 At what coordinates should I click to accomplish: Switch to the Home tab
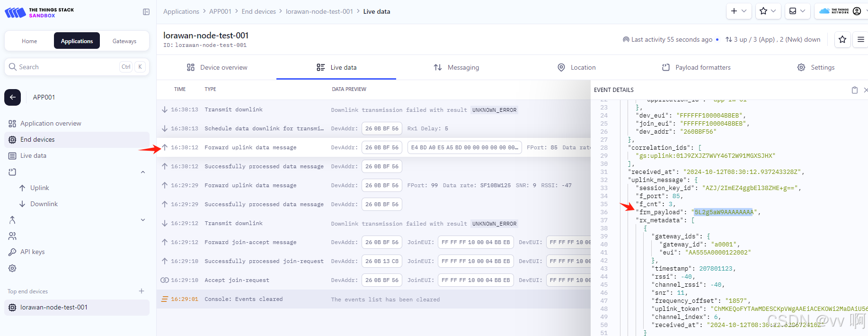[x=29, y=41]
